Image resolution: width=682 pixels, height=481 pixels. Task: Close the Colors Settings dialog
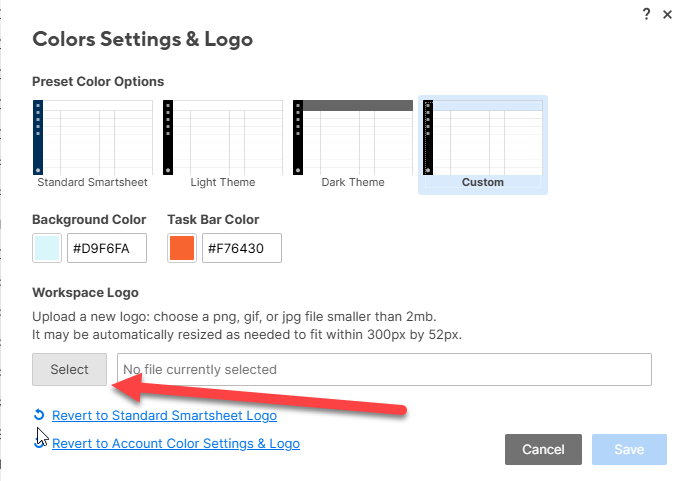pyautogui.click(x=668, y=14)
